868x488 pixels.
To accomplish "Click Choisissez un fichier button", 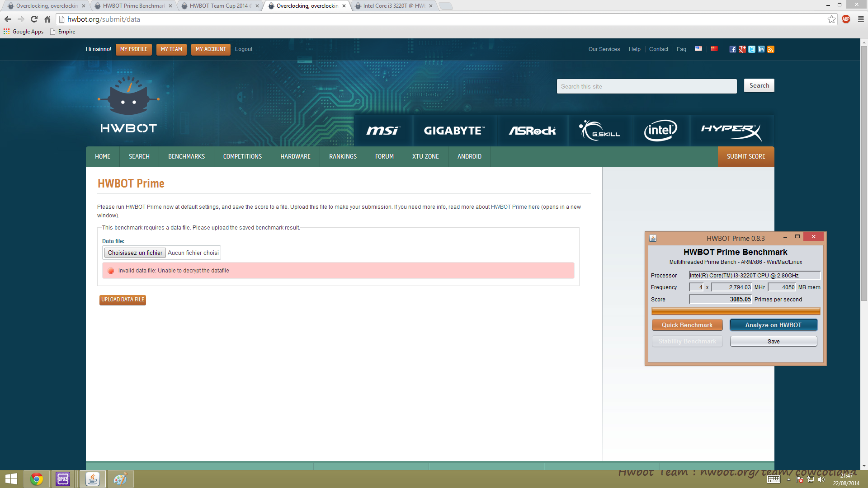I will (135, 253).
